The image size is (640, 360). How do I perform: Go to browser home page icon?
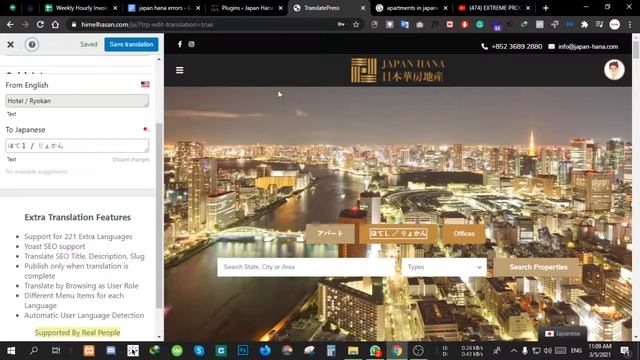coord(55,24)
